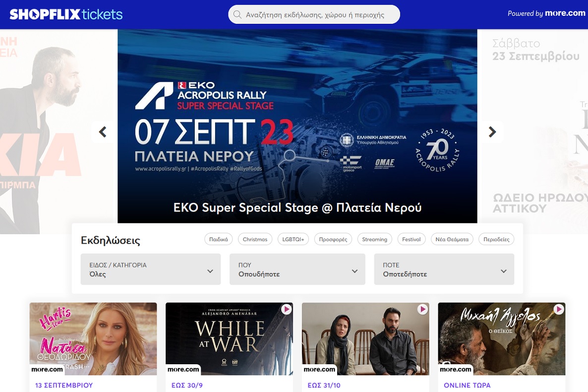Click the SHOPFLIX tickets logo

click(66, 14)
